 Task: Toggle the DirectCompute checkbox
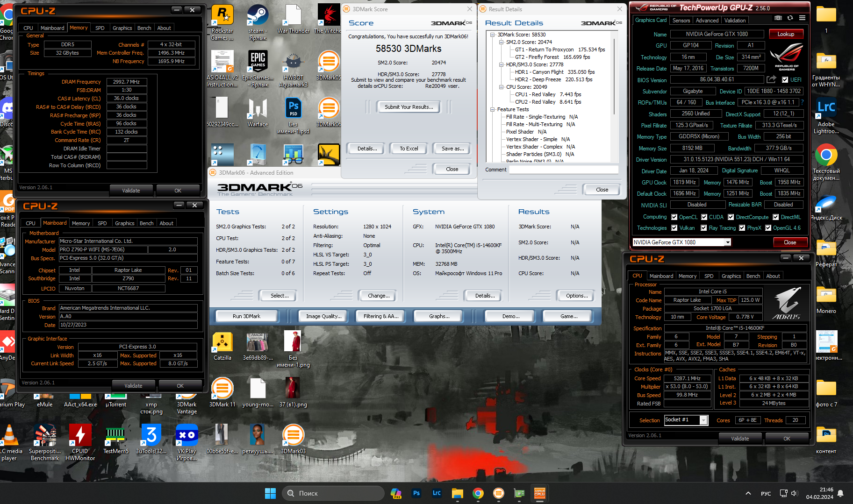(x=731, y=217)
